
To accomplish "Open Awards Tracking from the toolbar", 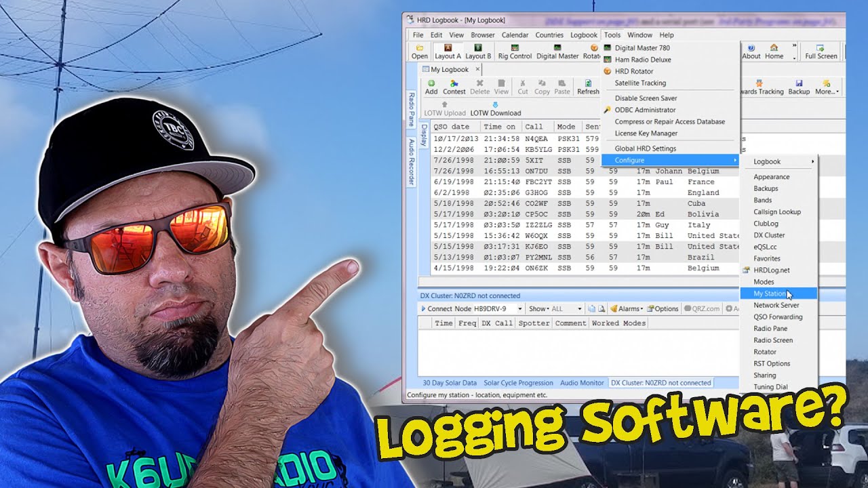I will pyautogui.click(x=761, y=87).
